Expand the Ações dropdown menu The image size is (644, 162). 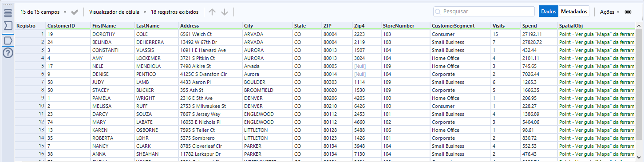tap(609, 12)
